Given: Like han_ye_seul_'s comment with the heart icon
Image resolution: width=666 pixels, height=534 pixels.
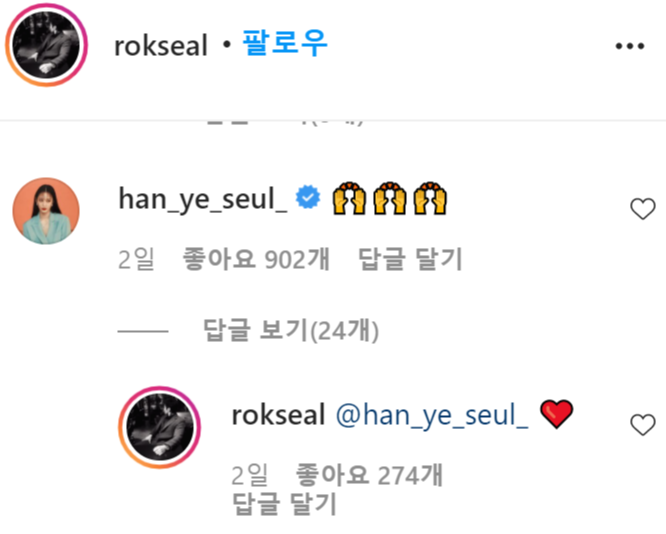Looking at the screenshot, I should tap(643, 209).
